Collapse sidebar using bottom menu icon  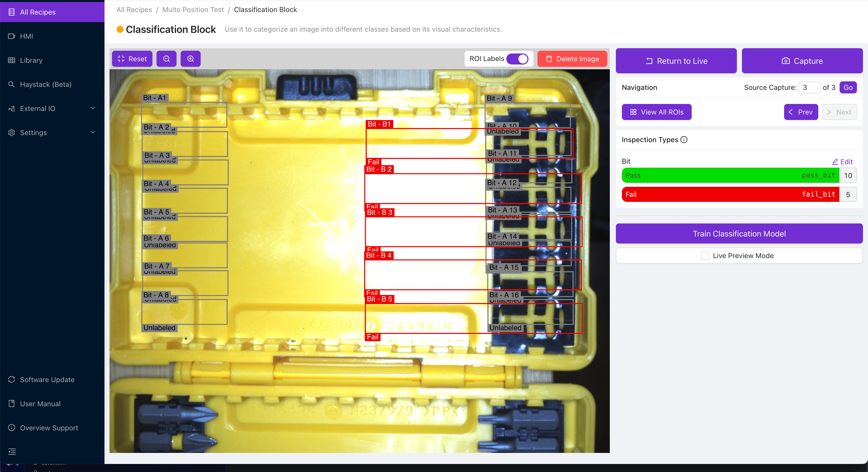pyautogui.click(x=12, y=451)
